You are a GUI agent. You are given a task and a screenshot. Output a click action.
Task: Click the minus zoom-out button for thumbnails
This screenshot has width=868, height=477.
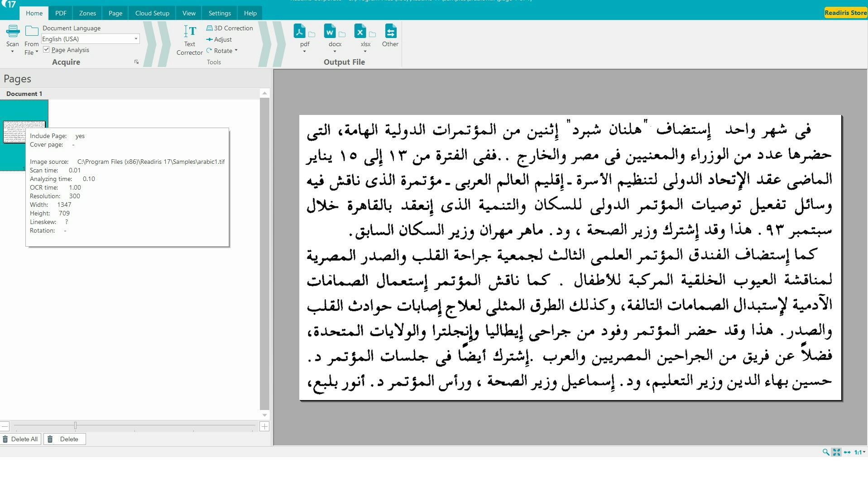point(5,426)
